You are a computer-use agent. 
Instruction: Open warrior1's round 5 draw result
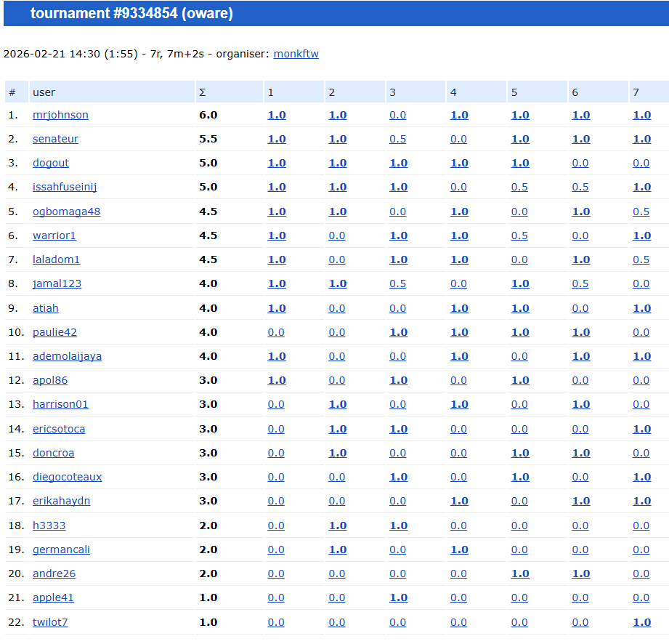519,236
